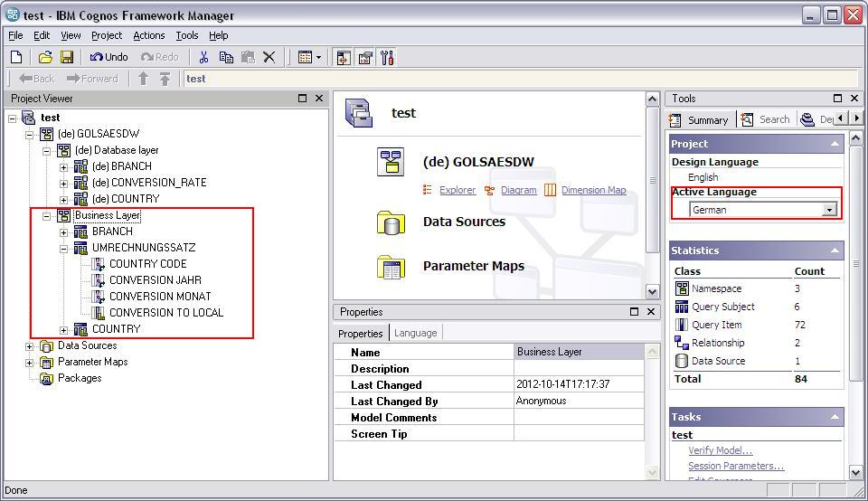
Task: Expand the Data Sources folder in tree
Action: click(x=29, y=346)
